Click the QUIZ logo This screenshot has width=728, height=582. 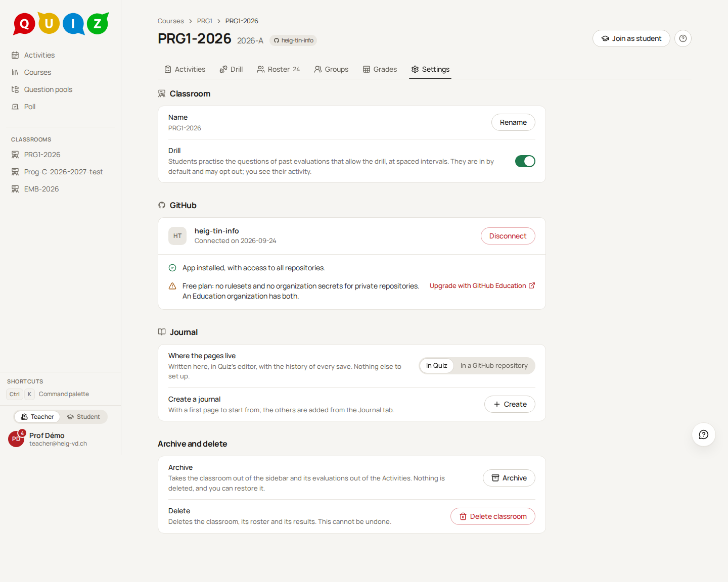pos(61,23)
